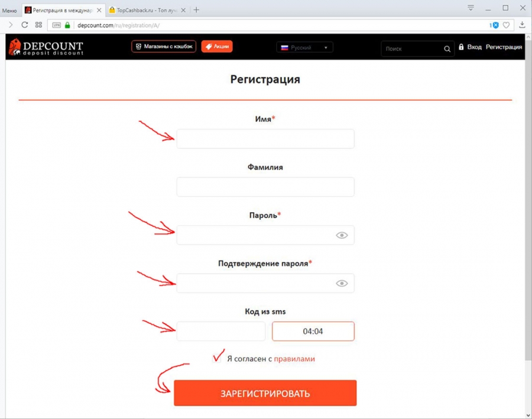Screen dimensions: 532x419
Task: Open the downloads arrow icon
Action: tap(522, 24)
